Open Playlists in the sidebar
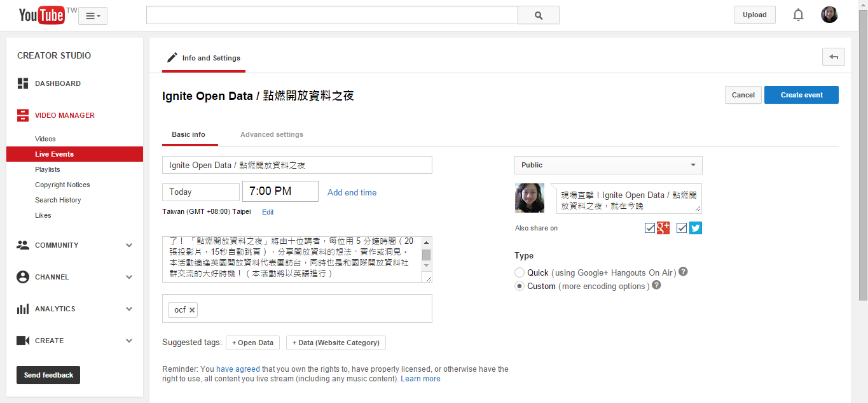This screenshot has height=403, width=868. (48, 169)
